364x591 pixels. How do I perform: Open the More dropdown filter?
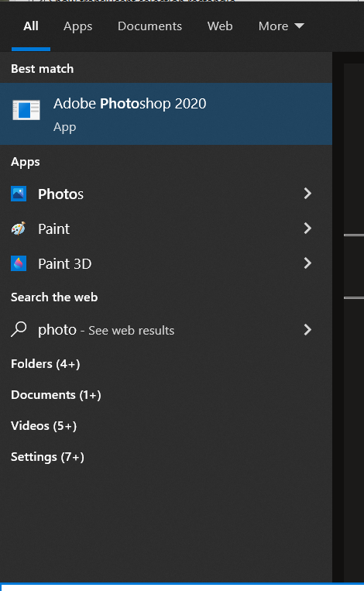(281, 26)
